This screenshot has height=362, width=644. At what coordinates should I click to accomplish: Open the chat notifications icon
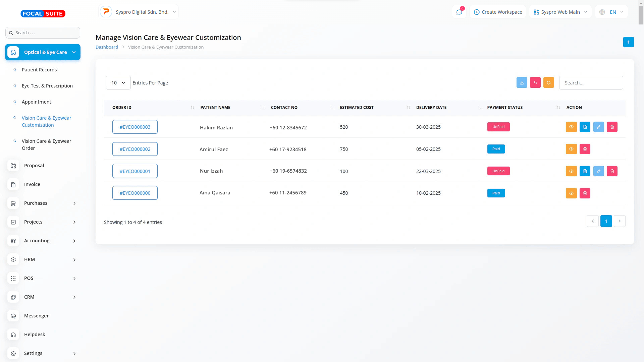point(459,12)
